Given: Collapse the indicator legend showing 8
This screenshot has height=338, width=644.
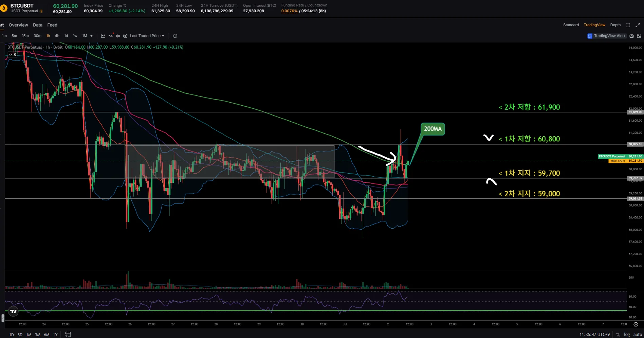Looking at the screenshot, I should (x=13, y=55).
